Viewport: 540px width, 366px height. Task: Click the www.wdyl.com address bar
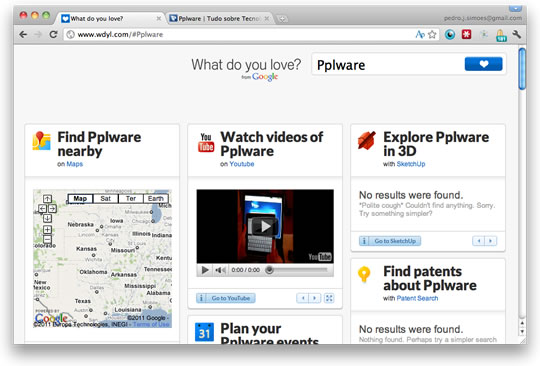click(x=239, y=34)
